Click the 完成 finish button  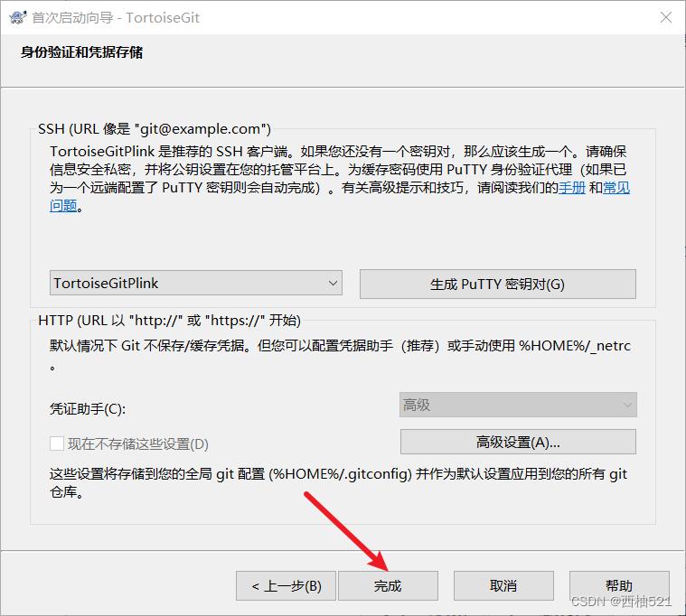[x=388, y=585]
